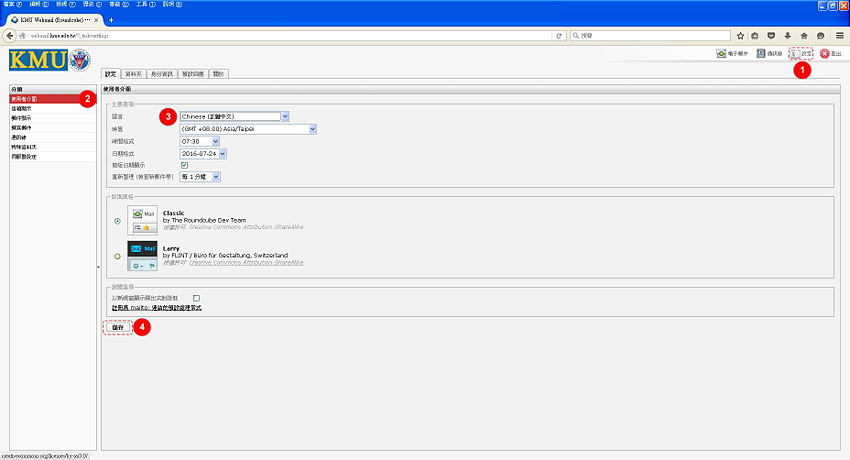The image size is (850, 460).
Task: Open the 說明 browser menu
Action: click(x=172, y=4)
